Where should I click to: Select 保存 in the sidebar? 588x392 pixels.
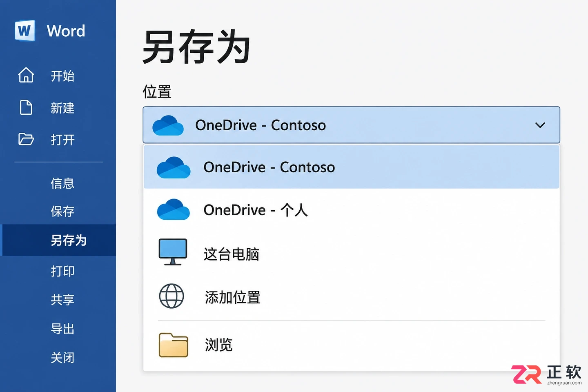tap(62, 211)
